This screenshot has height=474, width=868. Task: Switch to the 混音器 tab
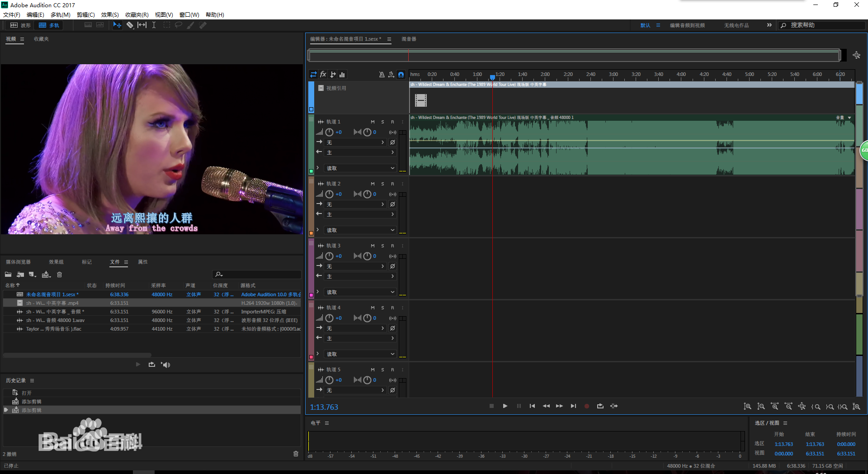click(x=409, y=39)
